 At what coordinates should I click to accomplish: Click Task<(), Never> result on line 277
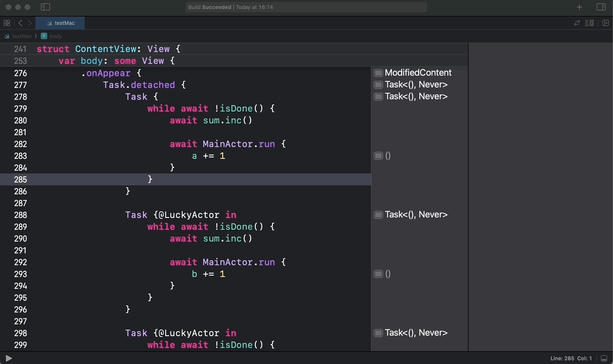click(416, 85)
